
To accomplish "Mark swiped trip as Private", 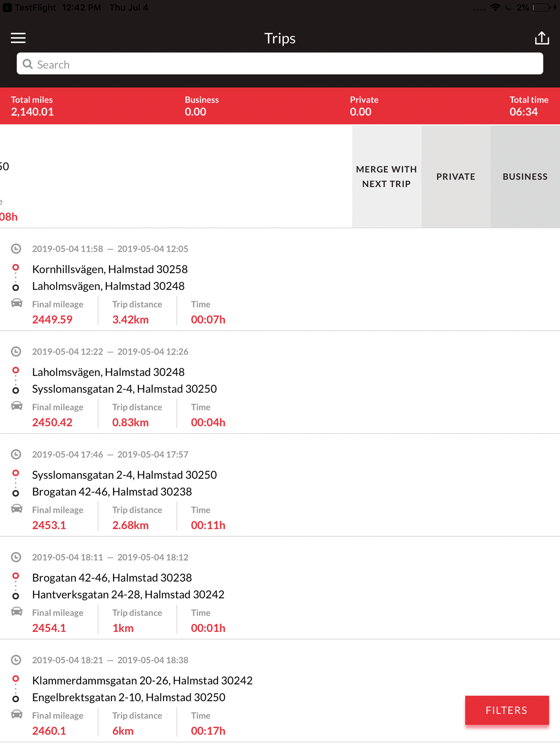I will [x=456, y=177].
